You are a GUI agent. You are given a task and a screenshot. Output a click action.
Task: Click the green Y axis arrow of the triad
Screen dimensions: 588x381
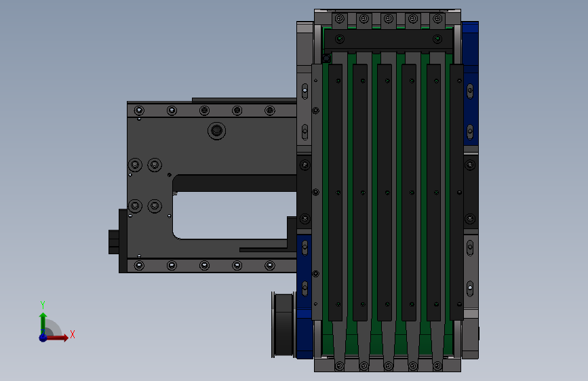pyautogui.click(x=43, y=323)
